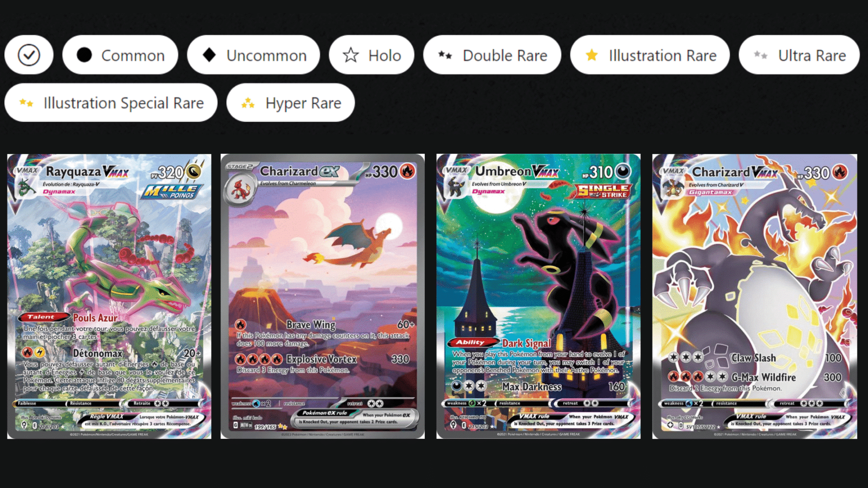This screenshot has width=868, height=488.
Task: Open the Charizard ex card
Action: pos(323,296)
